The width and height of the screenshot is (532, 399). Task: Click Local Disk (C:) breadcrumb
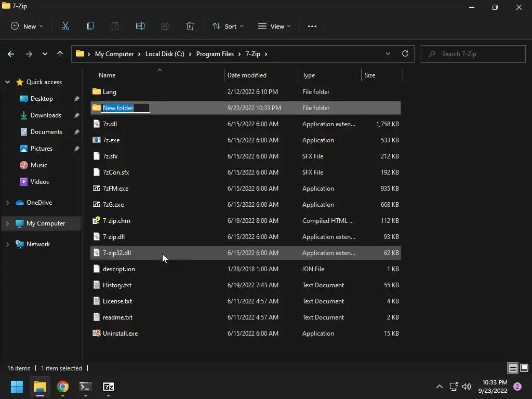click(x=165, y=54)
